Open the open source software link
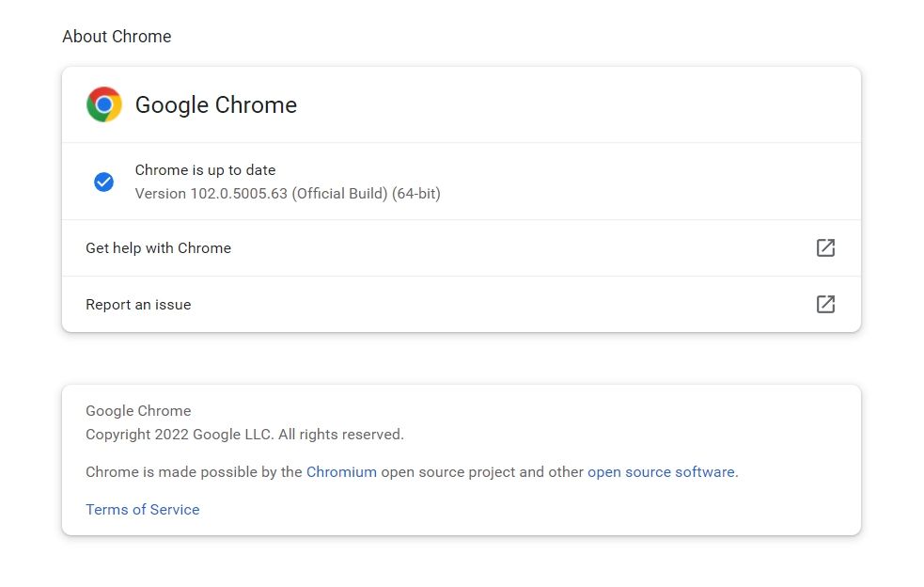 tap(661, 471)
